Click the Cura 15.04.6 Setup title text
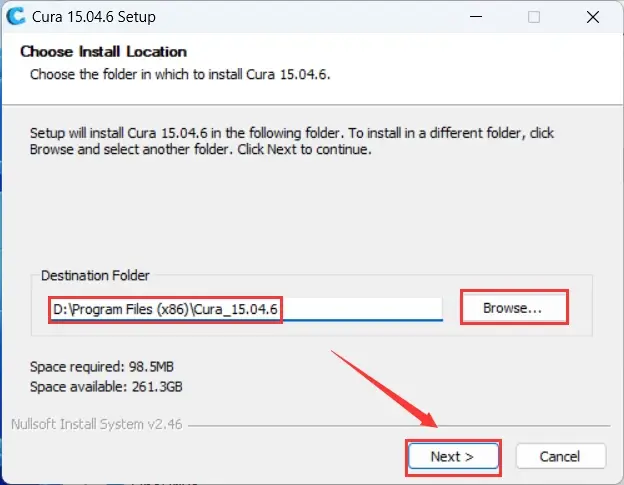Viewport: 624px width, 485px height. click(94, 17)
